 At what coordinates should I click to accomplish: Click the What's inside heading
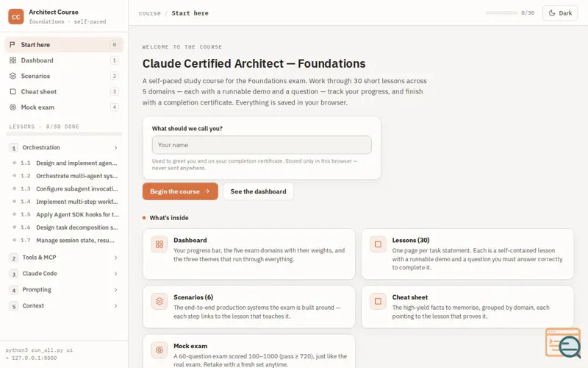pyautogui.click(x=169, y=218)
